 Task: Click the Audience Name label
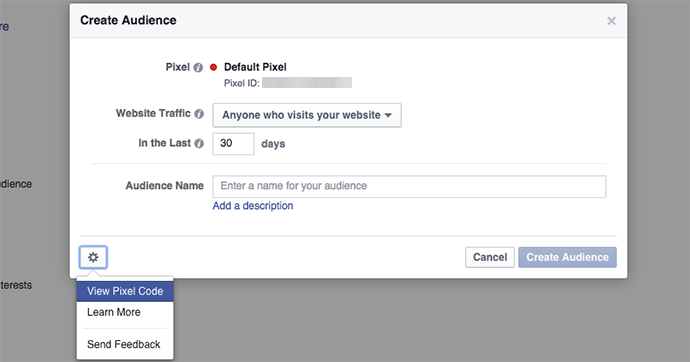pyautogui.click(x=165, y=186)
